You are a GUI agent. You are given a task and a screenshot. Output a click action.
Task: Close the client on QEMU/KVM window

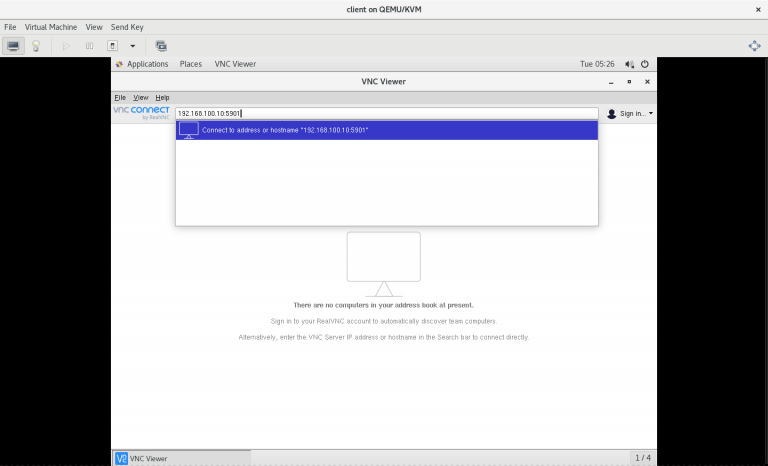point(758,9)
